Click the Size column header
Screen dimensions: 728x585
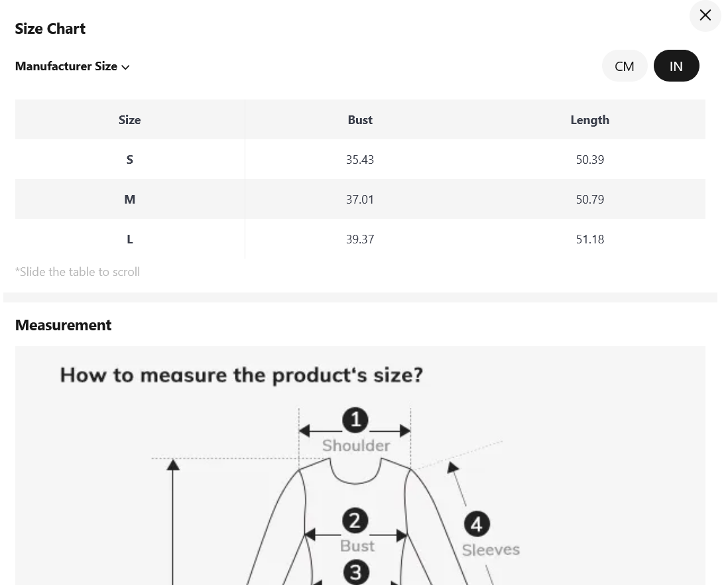point(129,120)
